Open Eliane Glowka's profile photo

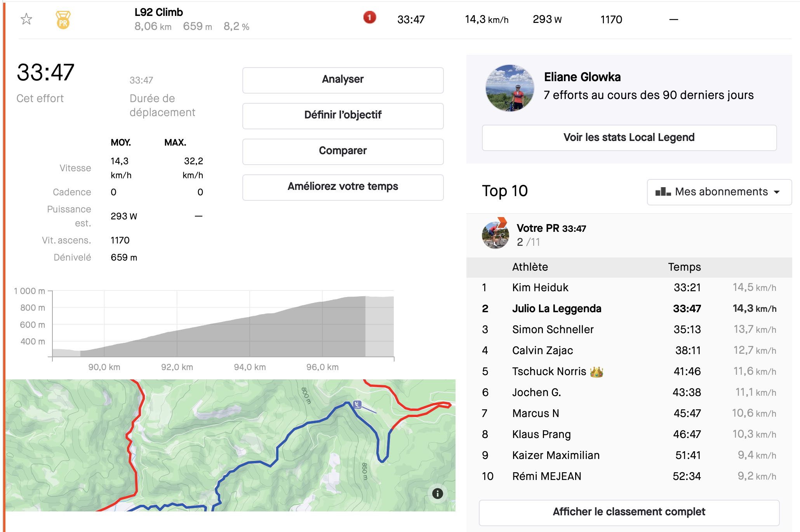[510, 88]
